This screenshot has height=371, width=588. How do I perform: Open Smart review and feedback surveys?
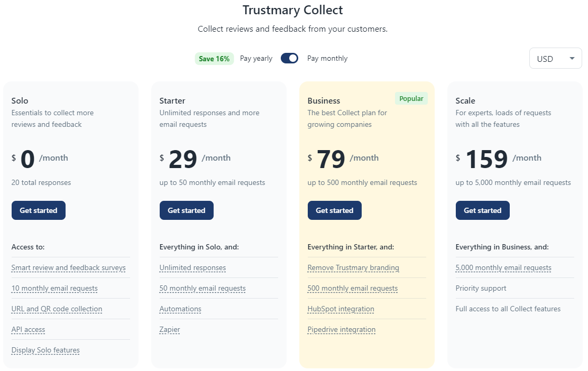point(69,268)
